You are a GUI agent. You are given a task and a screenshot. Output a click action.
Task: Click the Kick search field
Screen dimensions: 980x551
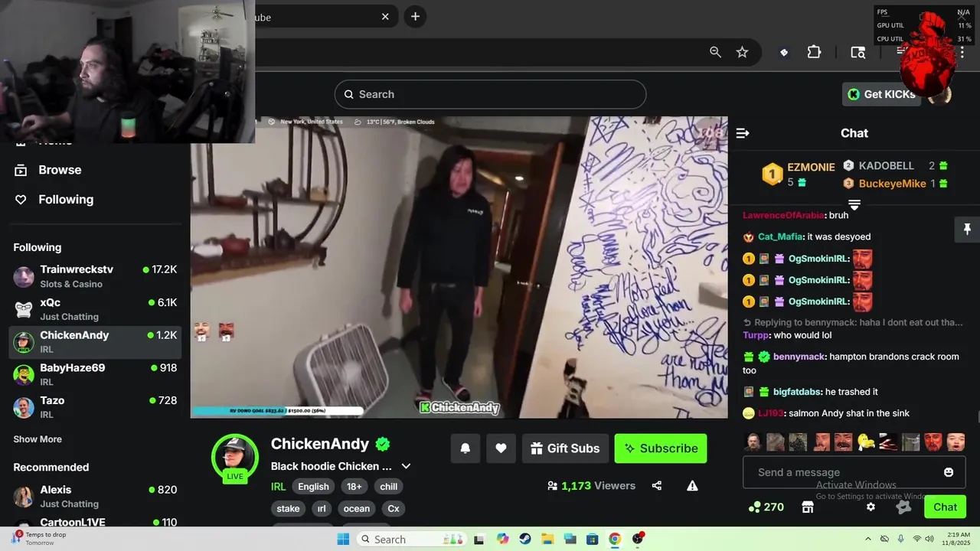[x=490, y=94]
